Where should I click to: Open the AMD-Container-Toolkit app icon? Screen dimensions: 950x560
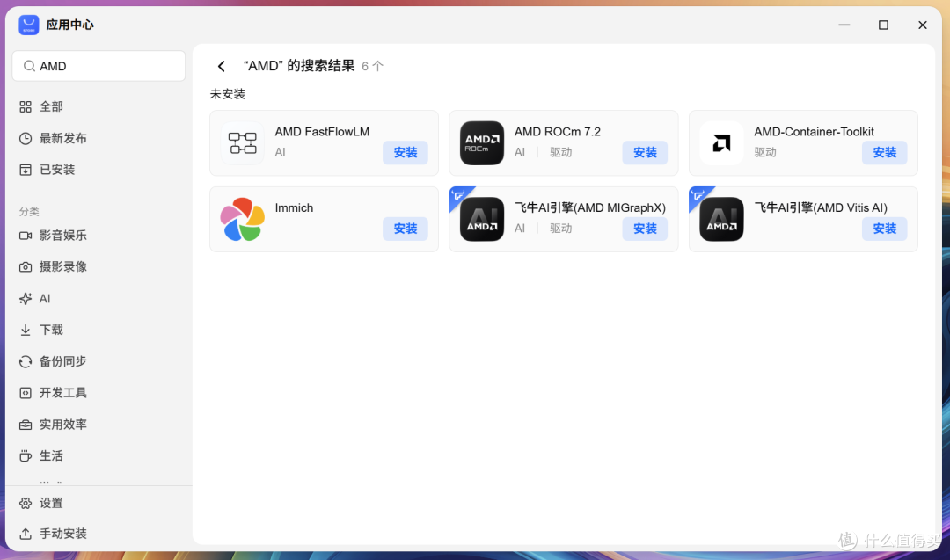click(721, 143)
